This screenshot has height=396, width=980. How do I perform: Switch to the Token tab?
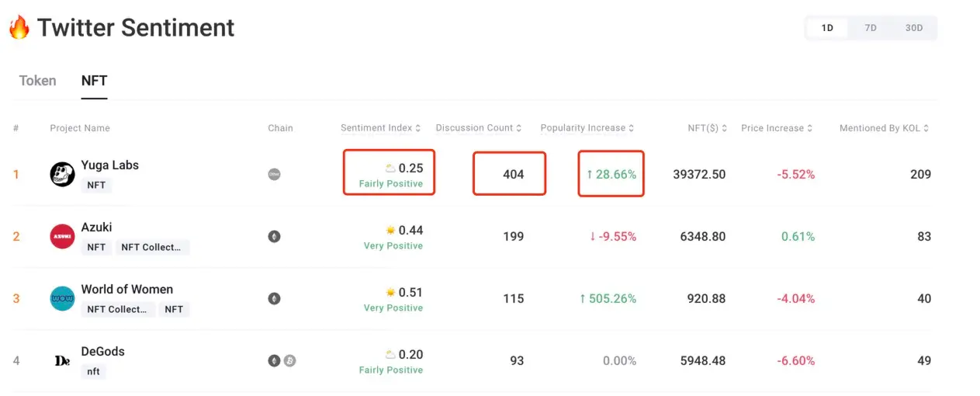coord(37,81)
